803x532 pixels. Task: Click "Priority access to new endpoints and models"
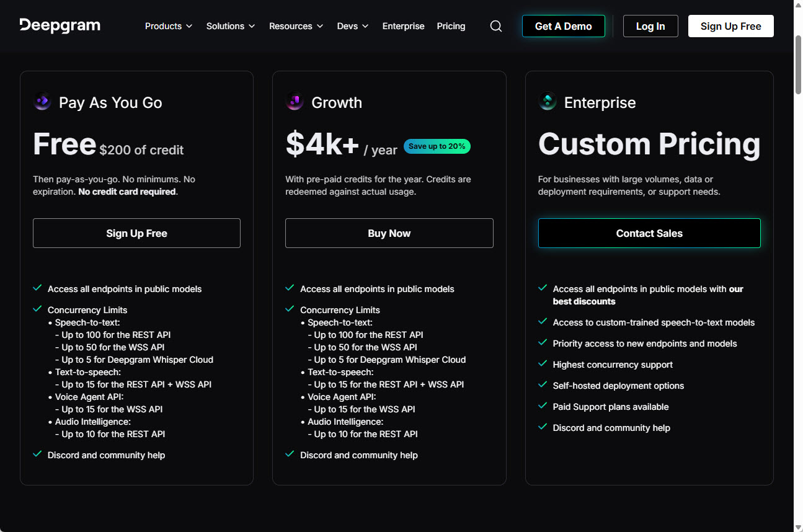[x=645, y=344]
